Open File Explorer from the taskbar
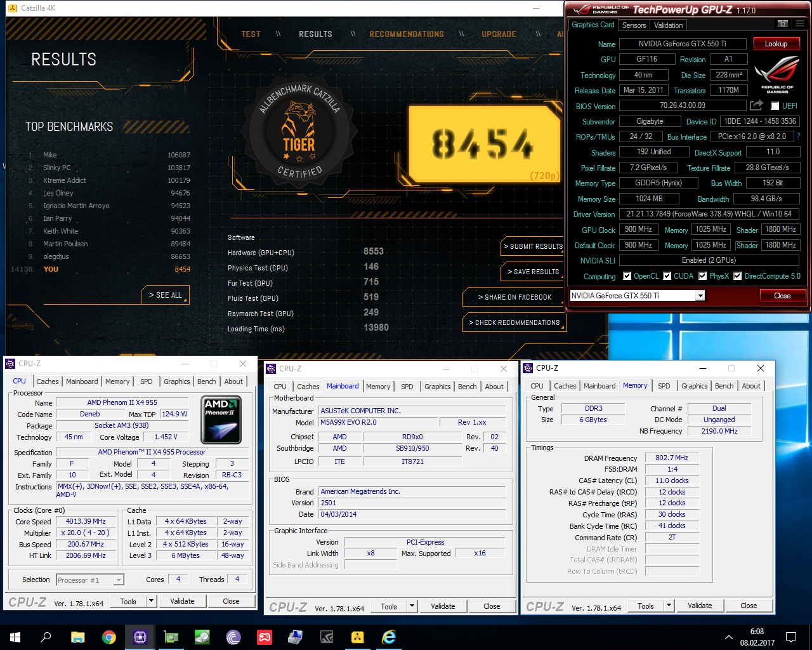812x650 pixels. click(77, 637)
